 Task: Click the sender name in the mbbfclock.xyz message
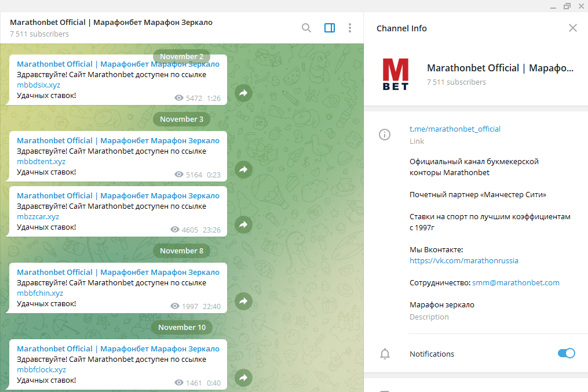point(118,349)
